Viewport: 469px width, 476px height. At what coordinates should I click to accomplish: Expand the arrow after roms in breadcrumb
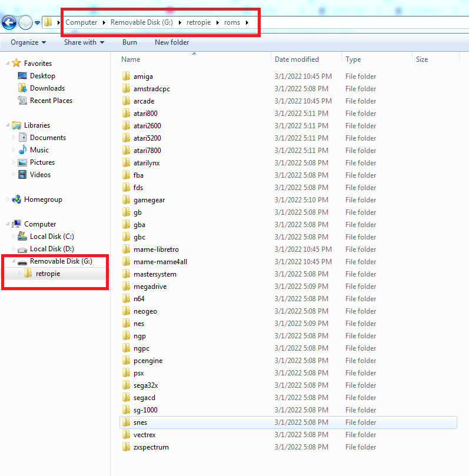[x=247, y=22]
